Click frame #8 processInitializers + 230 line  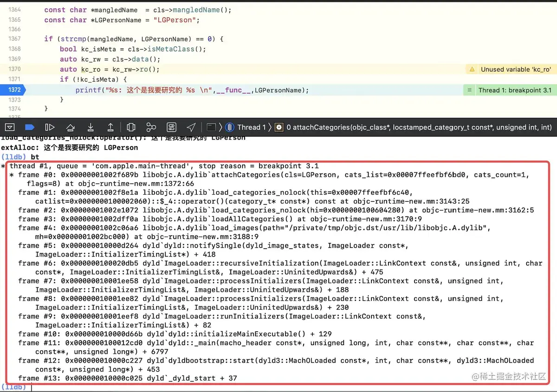[261, 303]
